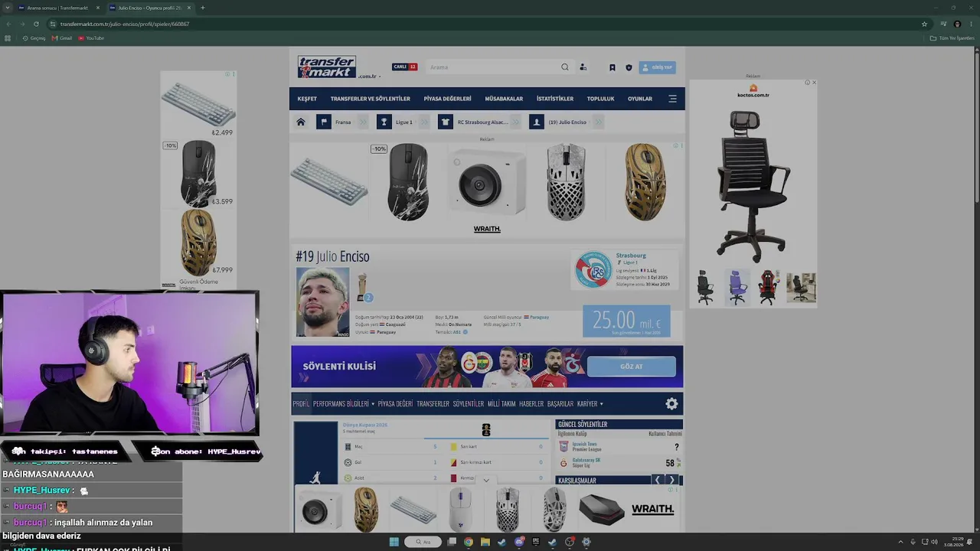Viewport: 980px width, 551px height.
Task: Click the Transfermarkt logo
Action: click(327, 67)
